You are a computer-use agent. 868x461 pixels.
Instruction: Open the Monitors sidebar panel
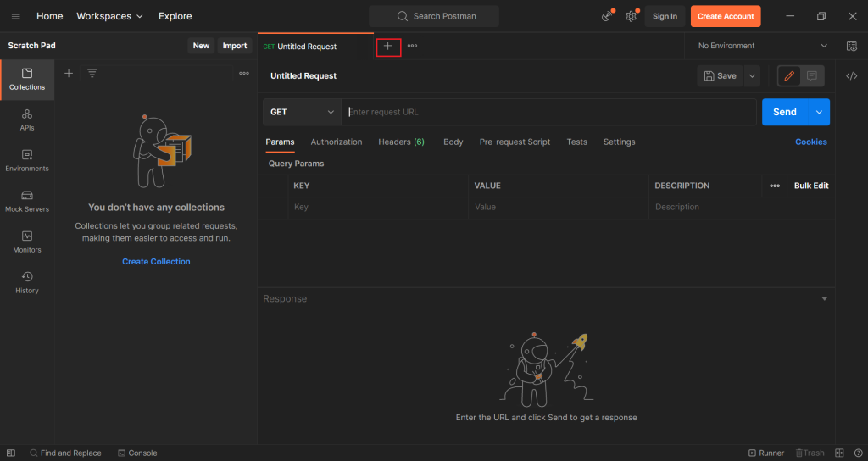(x=27, y=242)
